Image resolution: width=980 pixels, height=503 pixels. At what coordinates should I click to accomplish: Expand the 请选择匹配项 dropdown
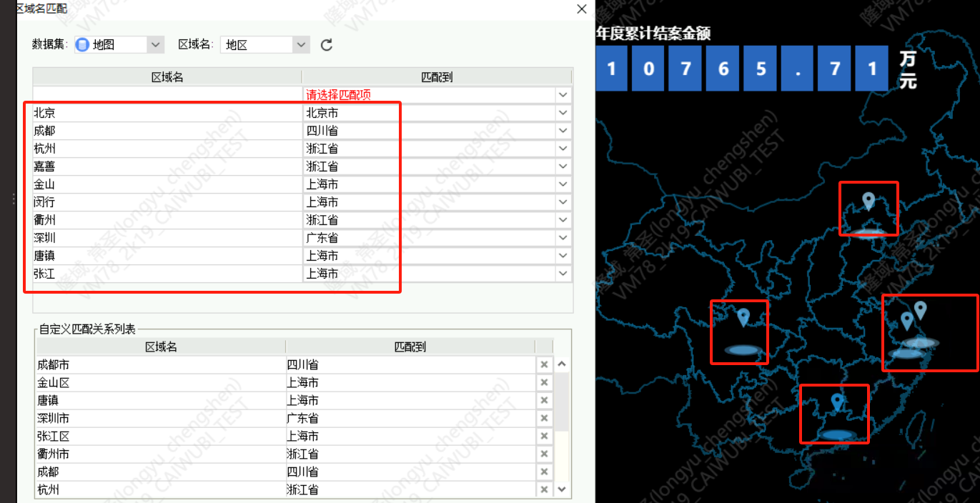tap(563, 94)
